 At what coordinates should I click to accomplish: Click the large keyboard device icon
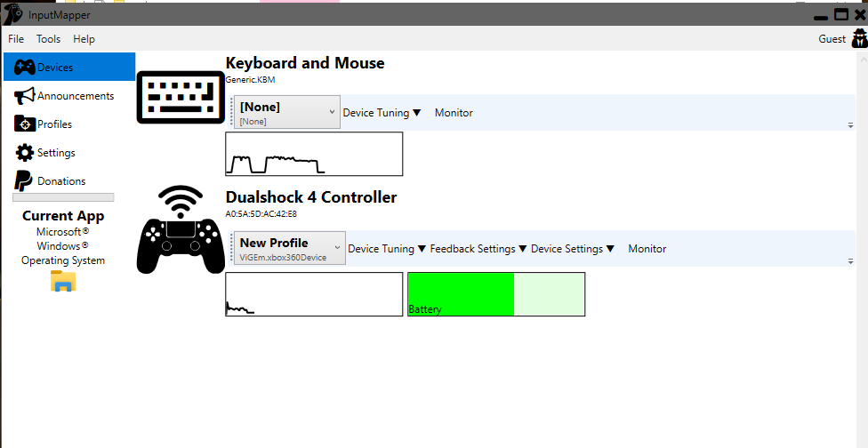[181, 96]
